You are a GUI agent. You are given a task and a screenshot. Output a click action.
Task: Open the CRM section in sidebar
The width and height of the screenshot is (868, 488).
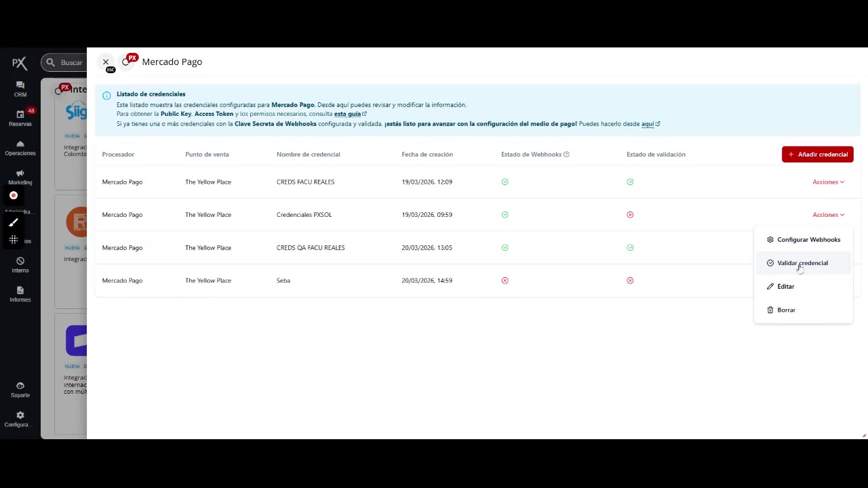pos(20,89)
